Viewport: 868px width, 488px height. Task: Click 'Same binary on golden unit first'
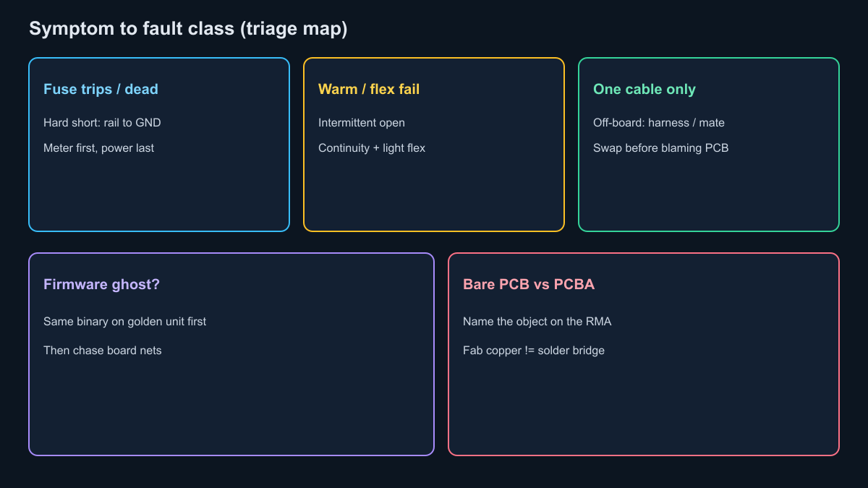tap(124, 322)
